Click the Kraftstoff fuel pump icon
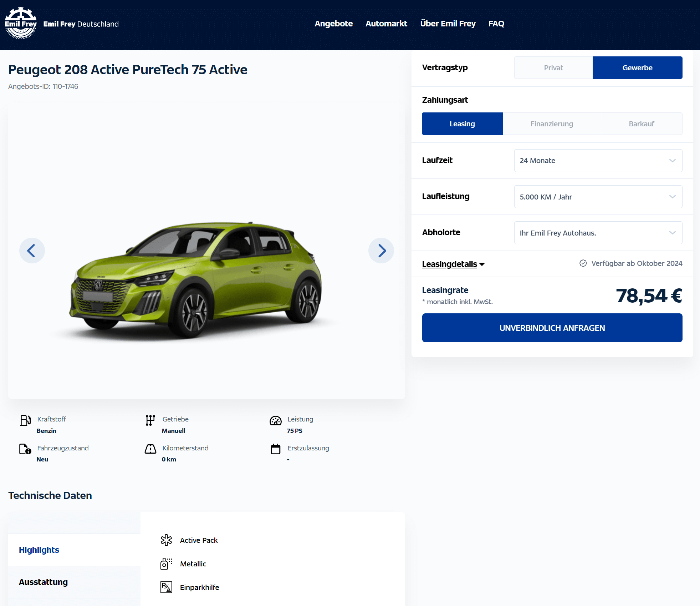Viewport: 700px width, 606px height. [x=25, y=420]
